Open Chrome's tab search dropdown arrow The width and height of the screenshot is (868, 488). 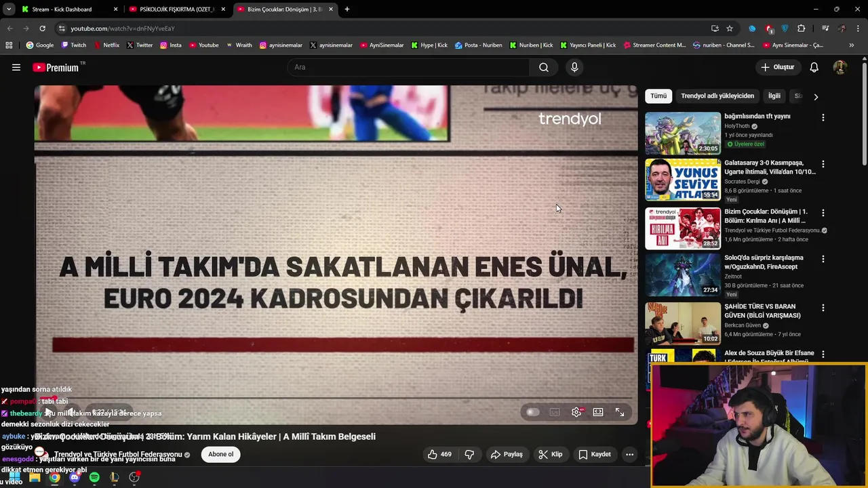tap(9, 9)
